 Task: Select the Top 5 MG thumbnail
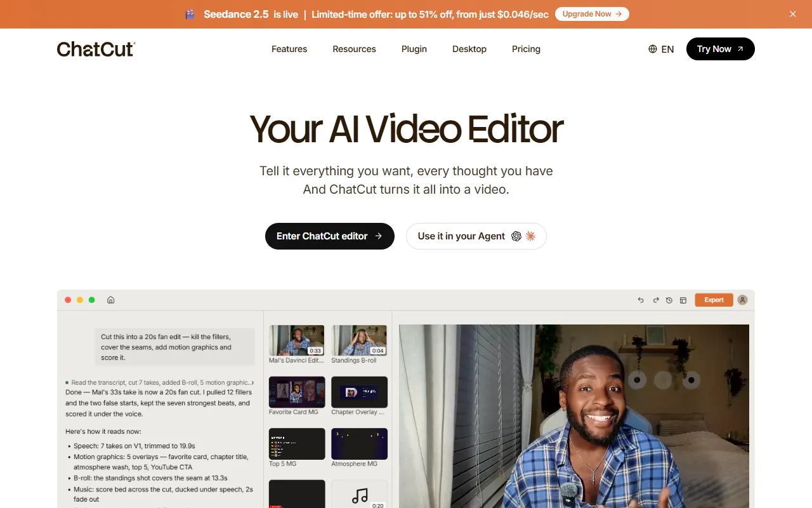[x=297, y=443]
